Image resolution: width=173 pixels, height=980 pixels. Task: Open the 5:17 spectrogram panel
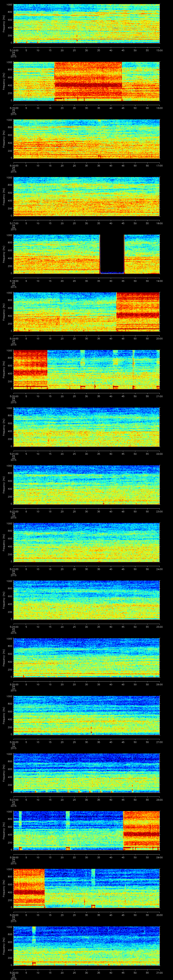click(86, 196)
